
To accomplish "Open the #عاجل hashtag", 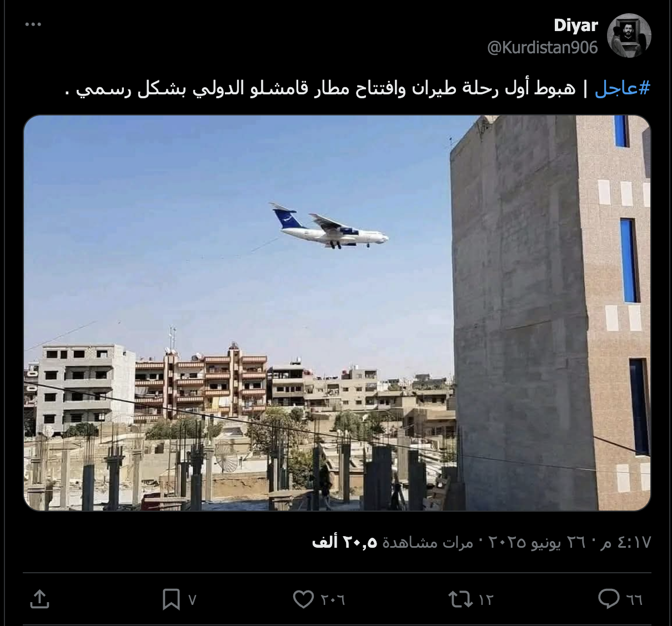I will point(622,88).
